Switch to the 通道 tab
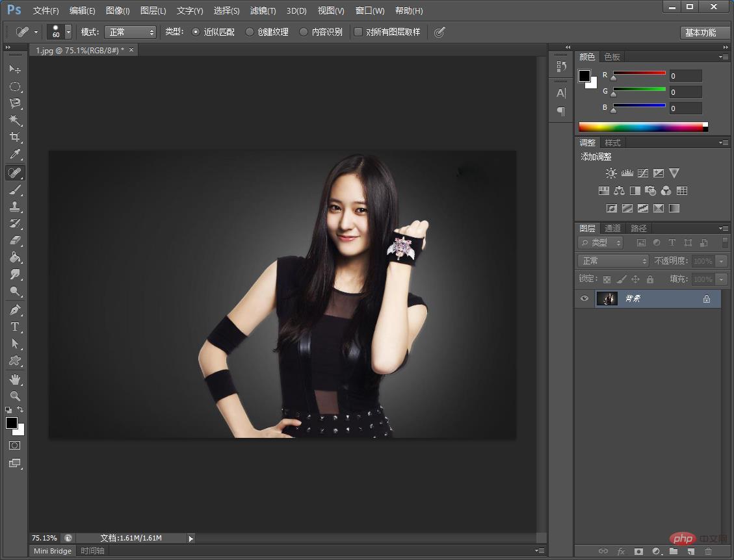This screenshot has width=734, height=560. click(612, 228)
